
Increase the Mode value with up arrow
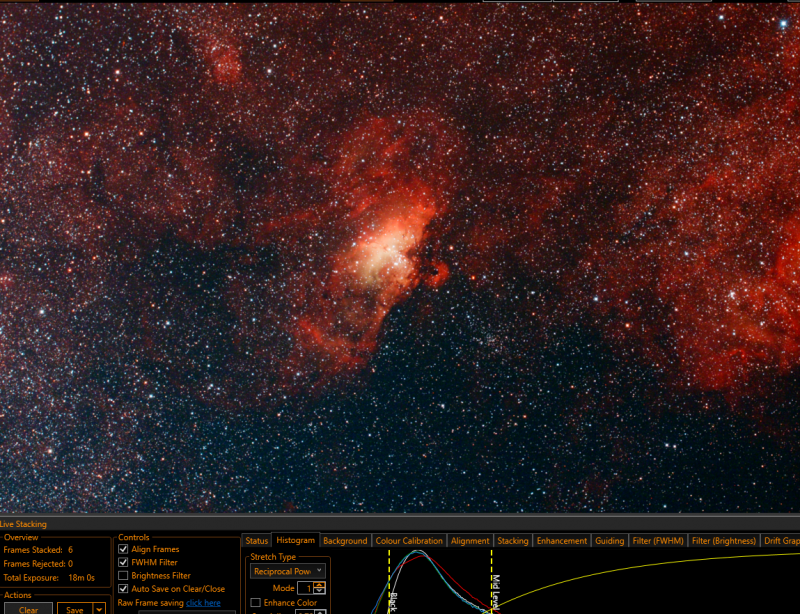click(x=319, y=585)
